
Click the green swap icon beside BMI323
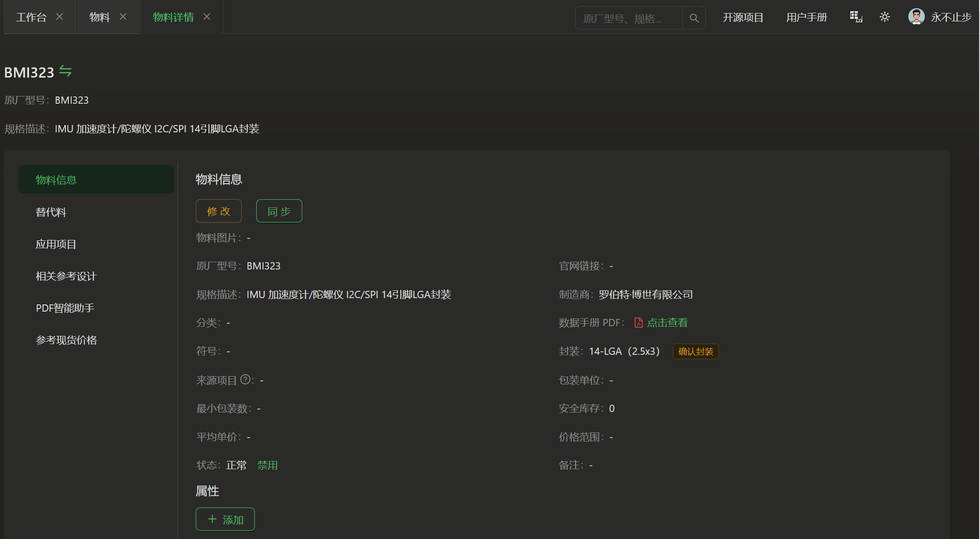[x=66, y=71]
